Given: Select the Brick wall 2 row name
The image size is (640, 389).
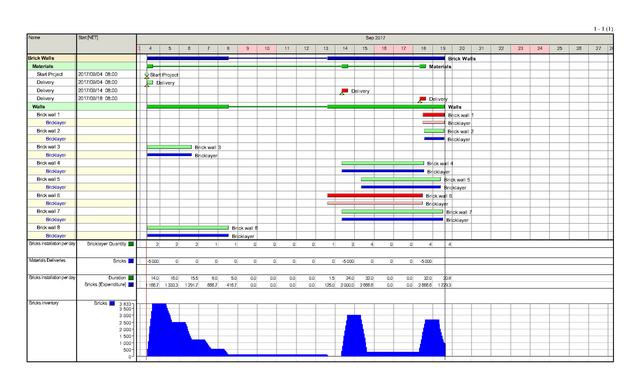Looking at the screenshot, I should 48,131.
